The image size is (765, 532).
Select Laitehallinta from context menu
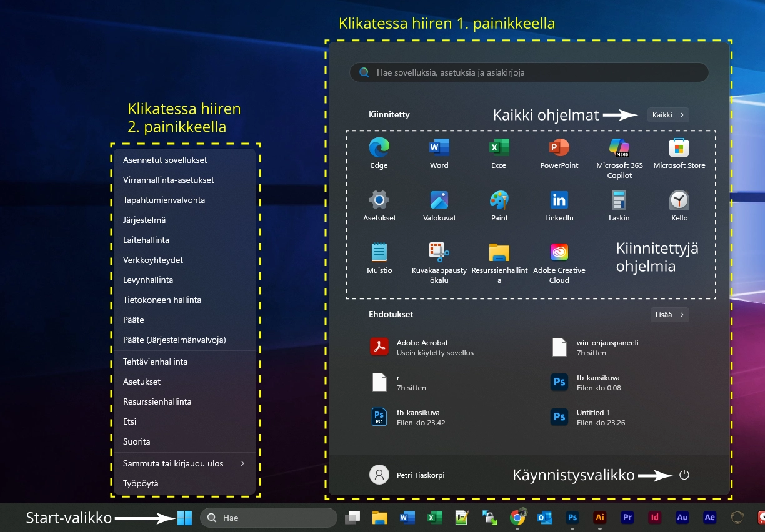tap(146, 240)
